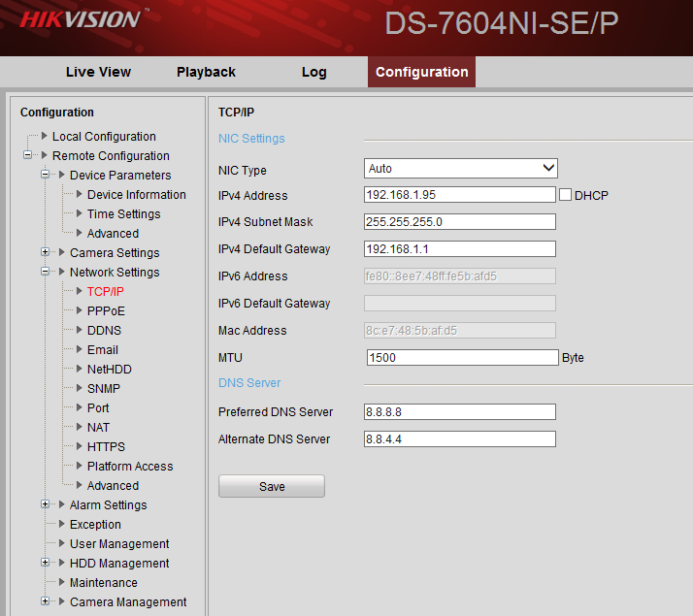Switch to the Live View tab

coord(98,72)
